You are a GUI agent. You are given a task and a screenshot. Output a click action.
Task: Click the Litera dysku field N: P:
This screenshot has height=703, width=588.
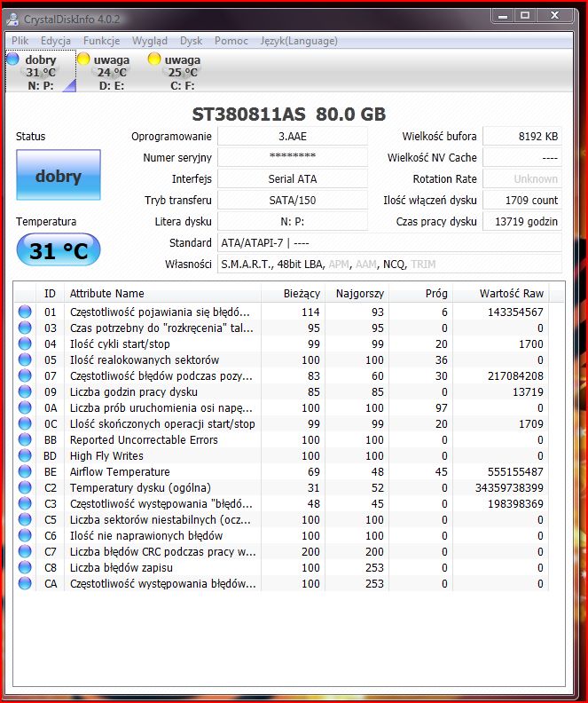tap(293, 222)
